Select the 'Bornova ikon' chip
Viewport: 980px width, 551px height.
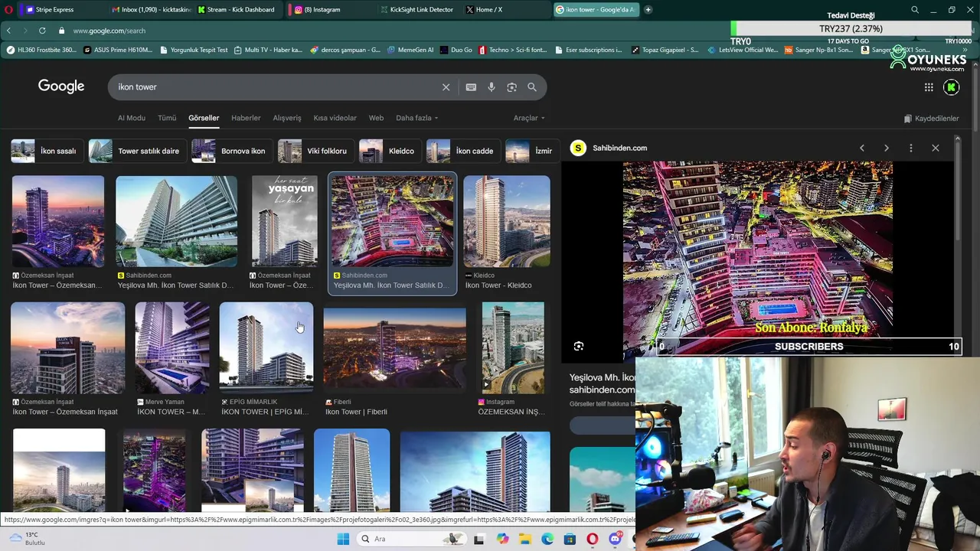pyautogui.click(x=230, y=151)
